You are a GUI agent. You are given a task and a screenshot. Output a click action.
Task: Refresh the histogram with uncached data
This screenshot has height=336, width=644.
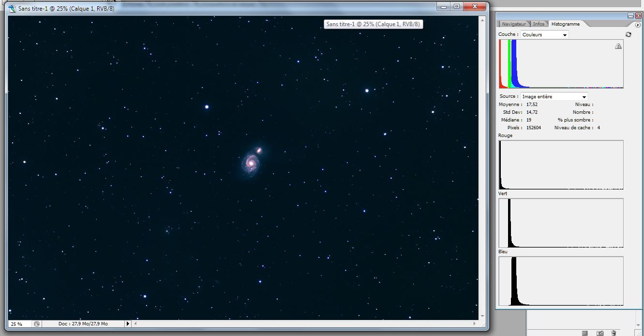click(628, 34)
